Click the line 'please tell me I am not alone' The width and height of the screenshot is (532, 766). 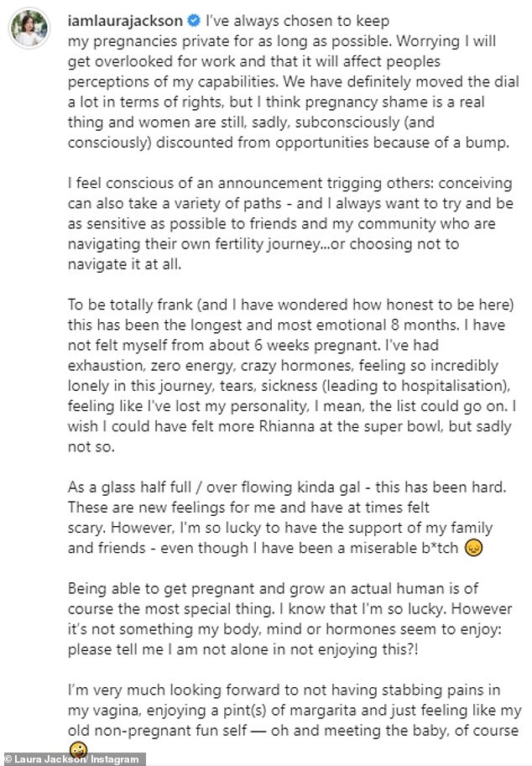pos(243,649)
